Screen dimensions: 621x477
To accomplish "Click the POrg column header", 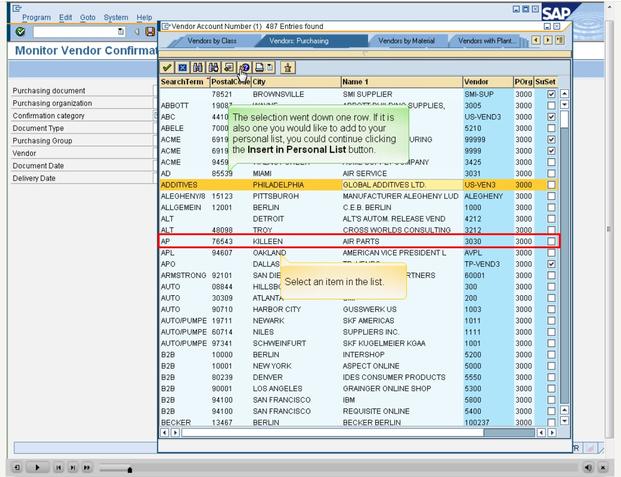I will point(523,82).
